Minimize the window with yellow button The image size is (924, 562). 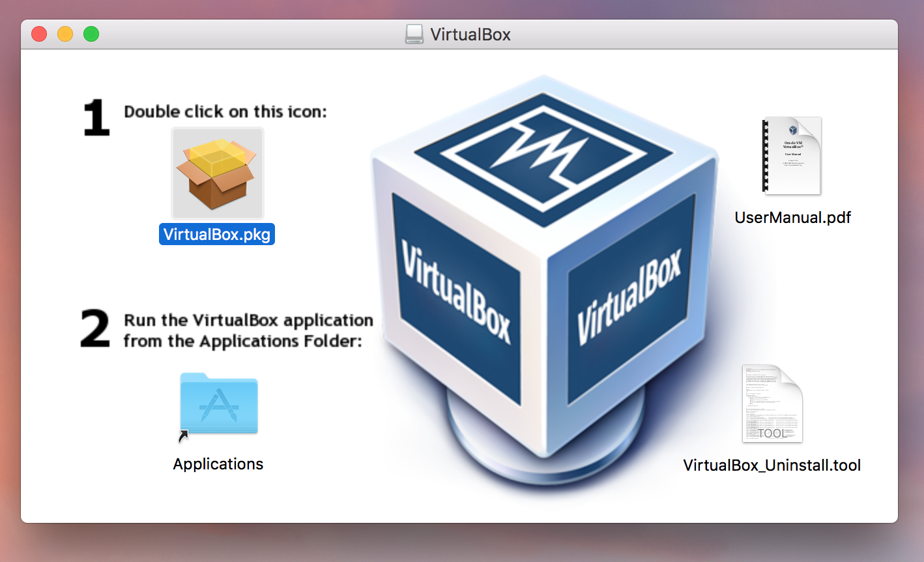click(x=65, y=34)
